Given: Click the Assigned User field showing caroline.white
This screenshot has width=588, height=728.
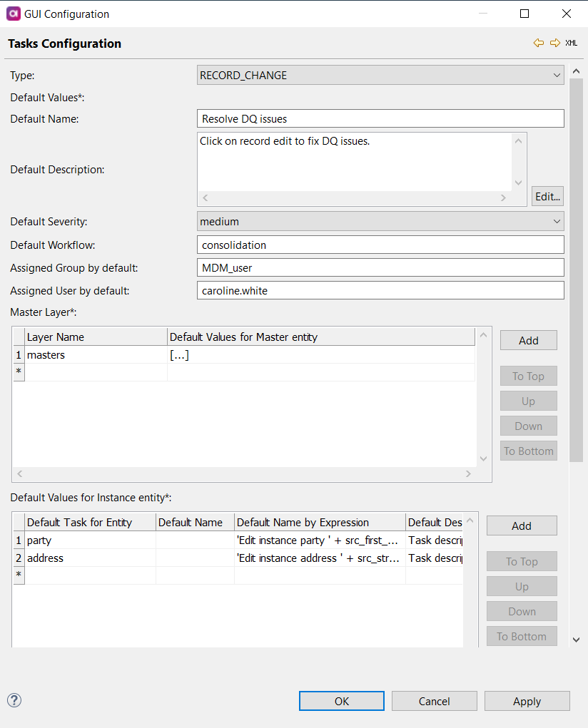Looking at the screenshot, I should click(x=378, y=290).
